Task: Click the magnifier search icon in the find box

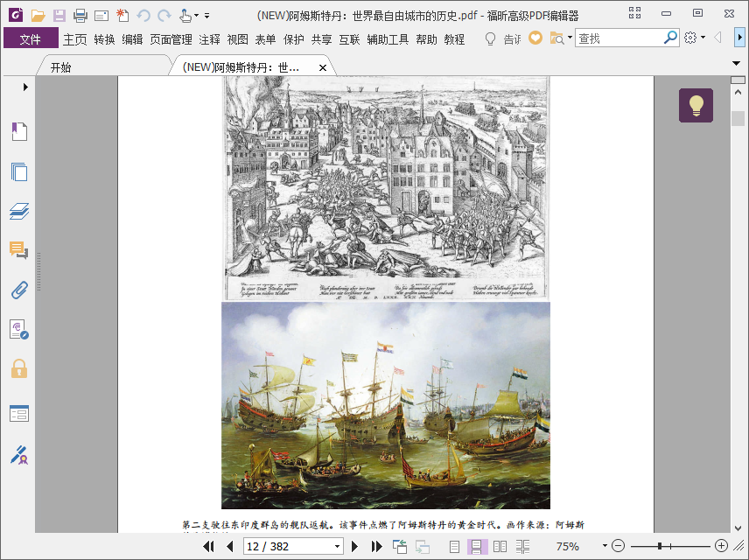Action: point(670,38)
